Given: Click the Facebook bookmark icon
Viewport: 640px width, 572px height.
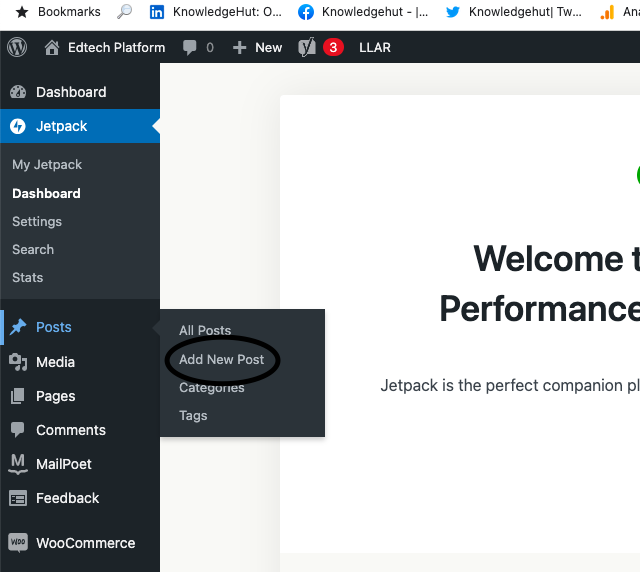Looking at the screenshot, I should click(306, 12).
